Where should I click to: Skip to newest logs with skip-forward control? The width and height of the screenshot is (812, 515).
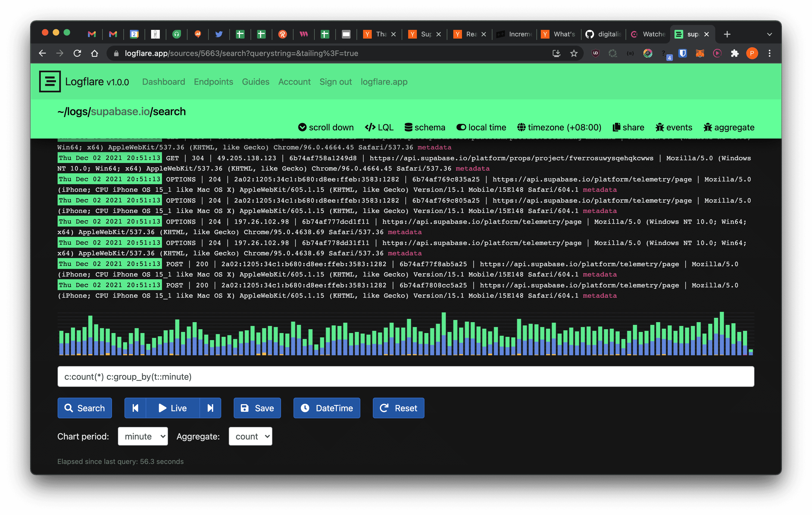(x=210, y=408)
